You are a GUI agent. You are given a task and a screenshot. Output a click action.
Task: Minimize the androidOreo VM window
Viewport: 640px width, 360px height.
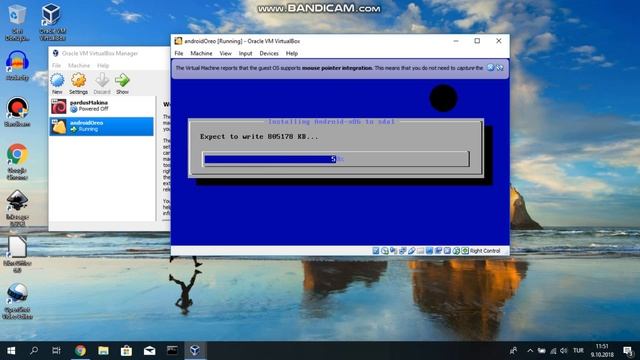coord(456,41)
